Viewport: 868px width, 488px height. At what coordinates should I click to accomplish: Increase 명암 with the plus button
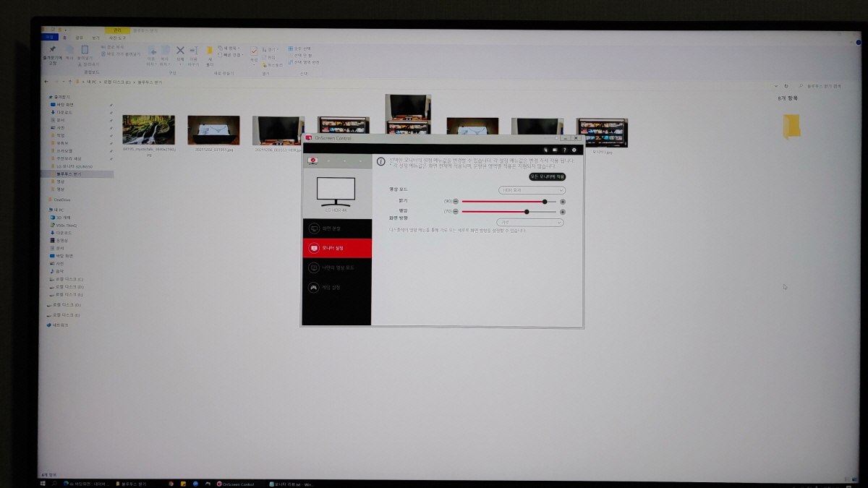[x=563, y=212]
